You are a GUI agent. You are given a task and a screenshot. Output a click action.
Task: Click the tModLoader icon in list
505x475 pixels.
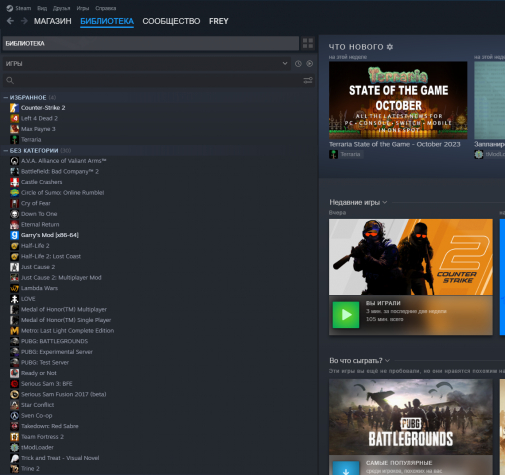(14, 447)
